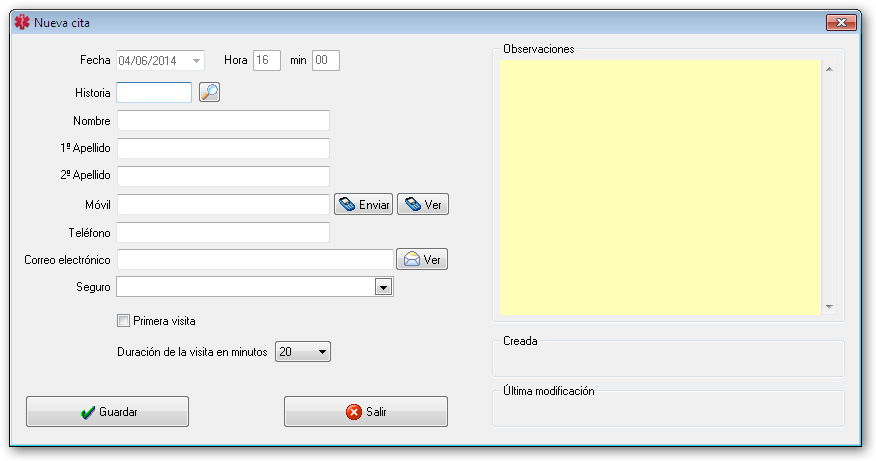Click the Teléfono input field
Image resolution: width=876 pixels, height=461 pixels.
point(223,232)
